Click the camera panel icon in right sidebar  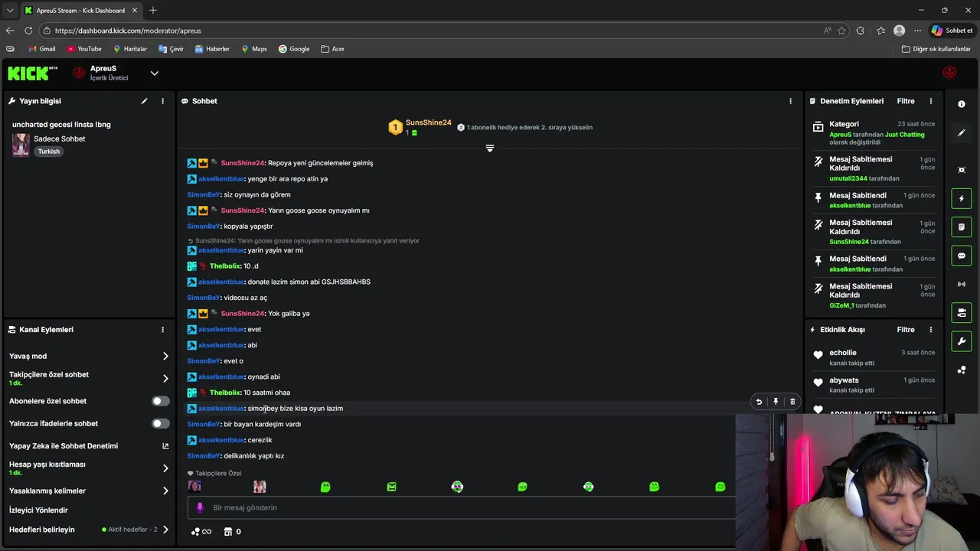[x=962, y=313]
